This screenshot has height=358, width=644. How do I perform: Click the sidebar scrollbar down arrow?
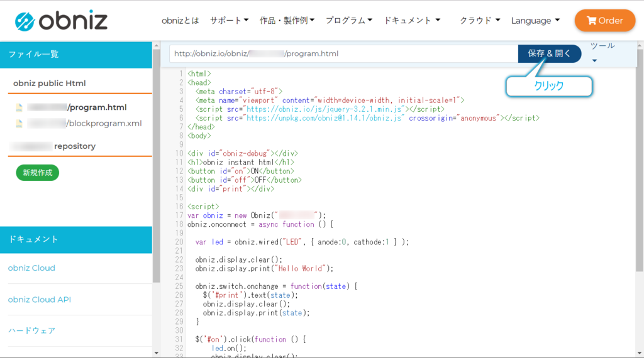156,353
